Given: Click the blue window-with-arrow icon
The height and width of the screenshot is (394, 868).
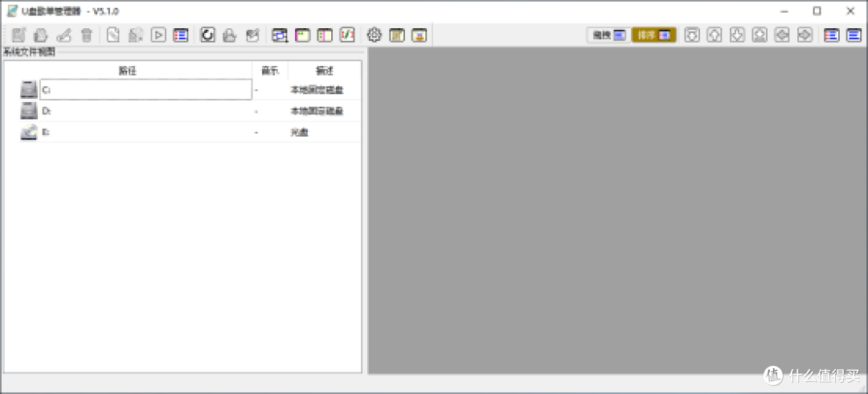Looking at the screenshot, I should pyautogui.click(x=280, y=35).
